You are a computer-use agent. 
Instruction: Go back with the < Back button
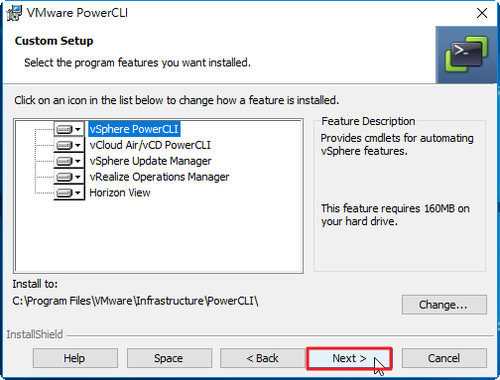pos(262,358)
